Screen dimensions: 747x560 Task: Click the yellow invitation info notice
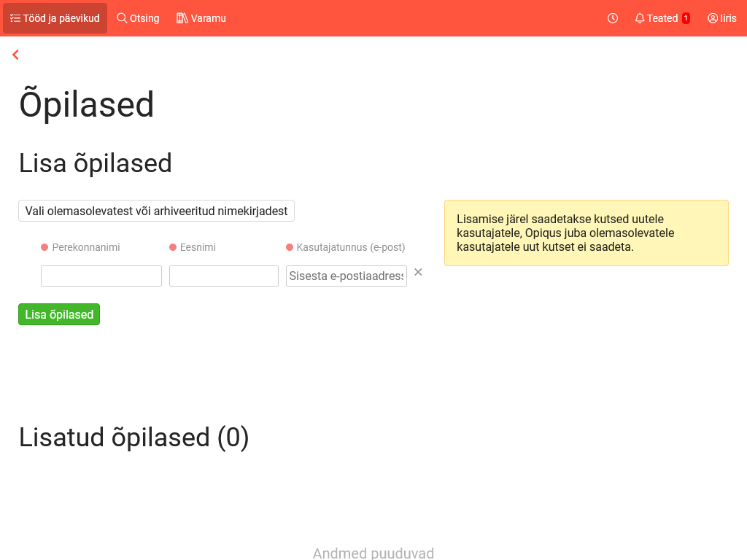coord(586,233)
